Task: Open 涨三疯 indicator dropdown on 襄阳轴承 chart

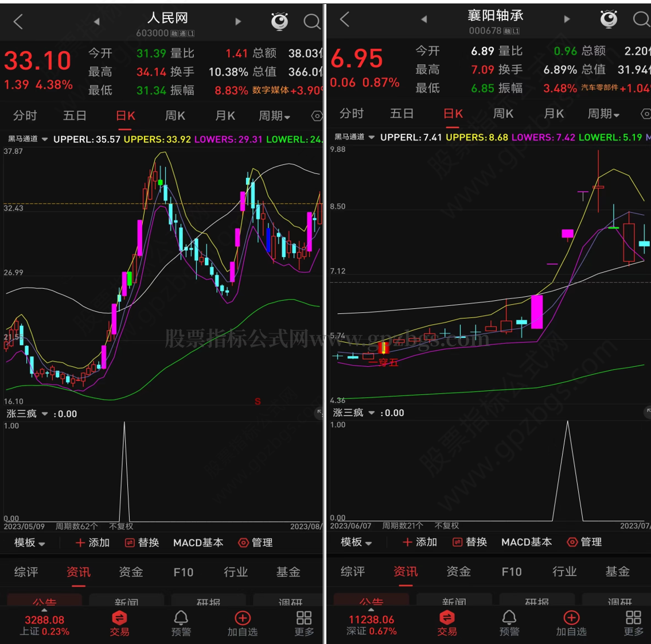Action: (354, 413)
